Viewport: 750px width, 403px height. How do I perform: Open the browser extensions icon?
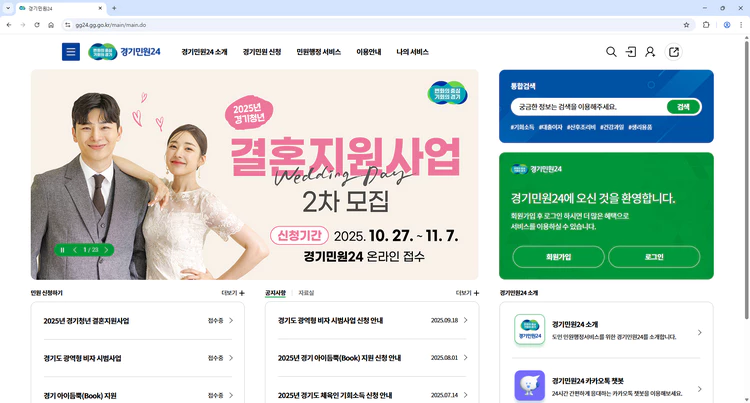tap(706, 25)
